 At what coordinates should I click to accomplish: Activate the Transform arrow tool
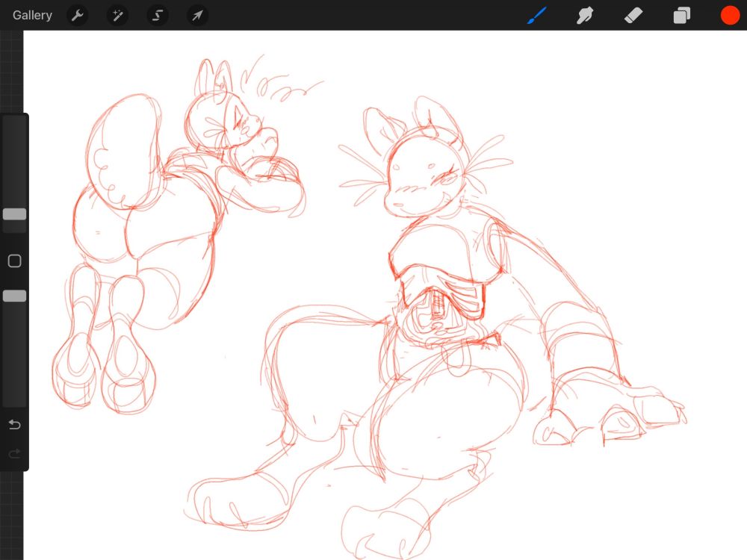pos(197,16)
